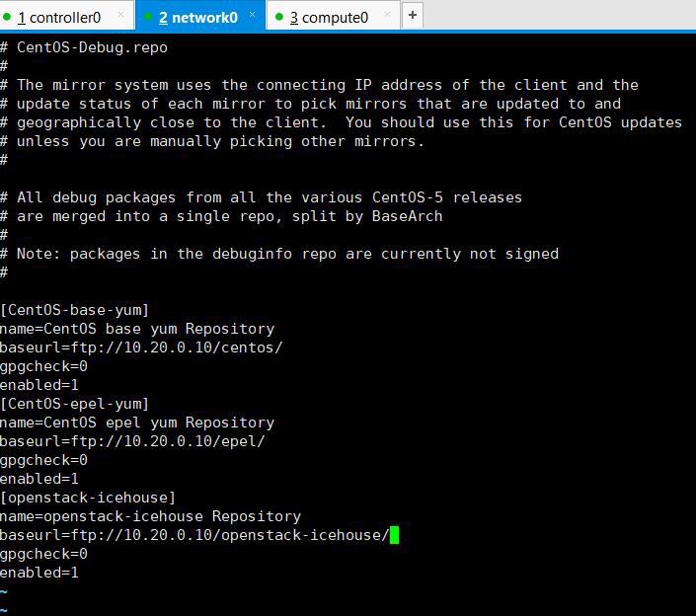The image size is (696, 616).
Task: Close the controller0 tab
Action: [x=120, y=15]
